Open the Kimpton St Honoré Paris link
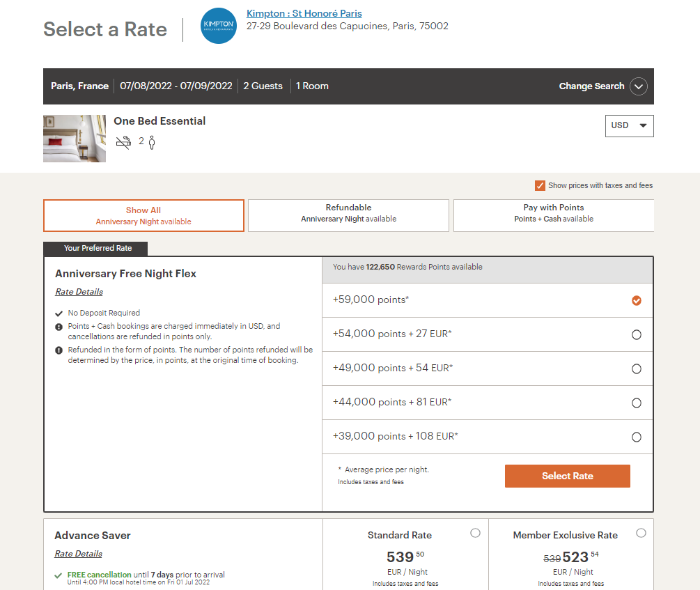The width and height of the screenshot is (700, 590). pyautogui.click(x=304, y=13)
